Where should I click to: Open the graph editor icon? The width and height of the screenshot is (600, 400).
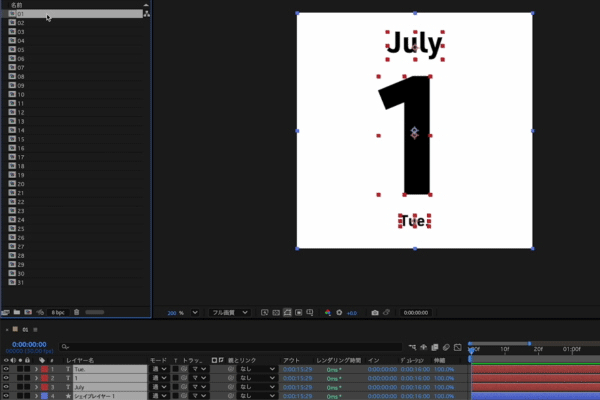[x=458, y=348]
